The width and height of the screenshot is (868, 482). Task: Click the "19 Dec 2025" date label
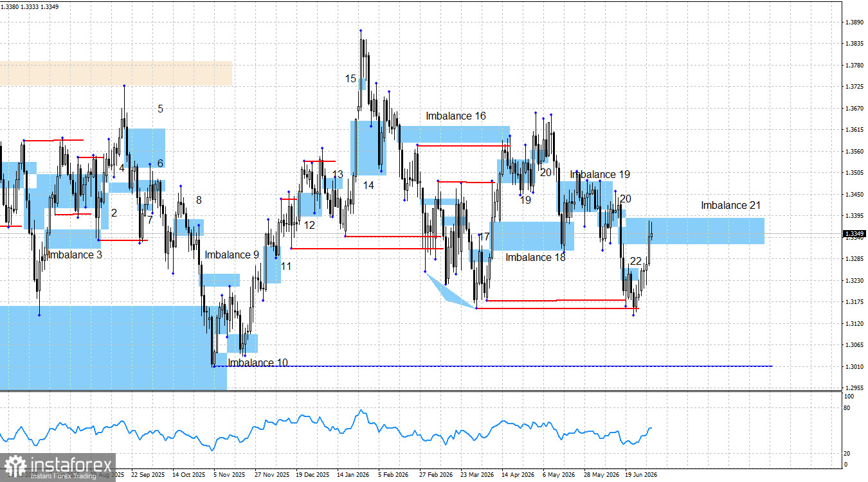coord(312,476)
